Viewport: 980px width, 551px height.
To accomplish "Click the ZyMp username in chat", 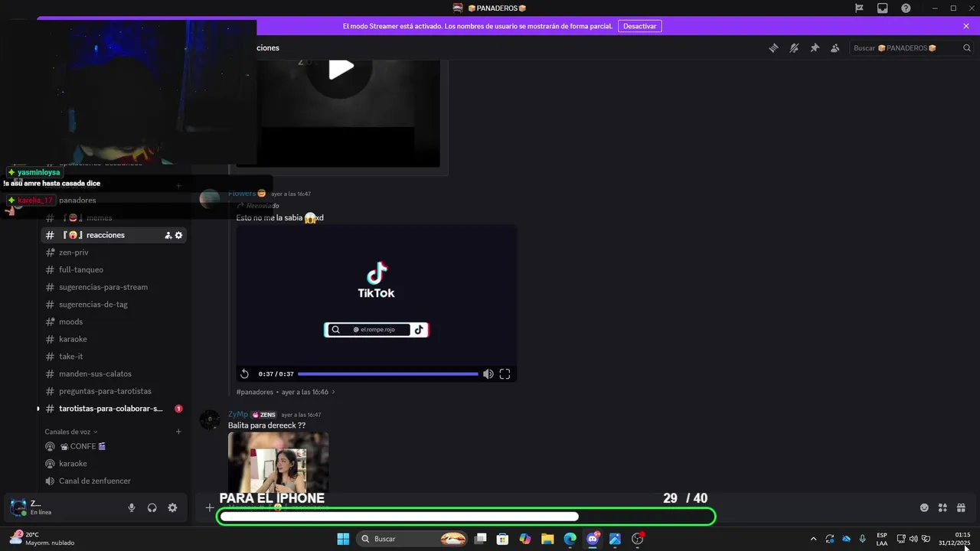I will point(238,414).
